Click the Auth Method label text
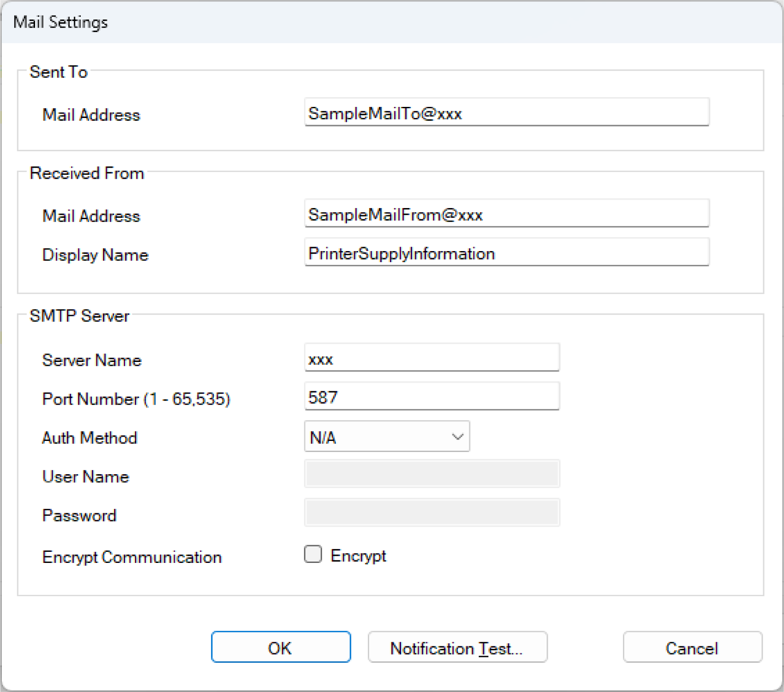 90,438
